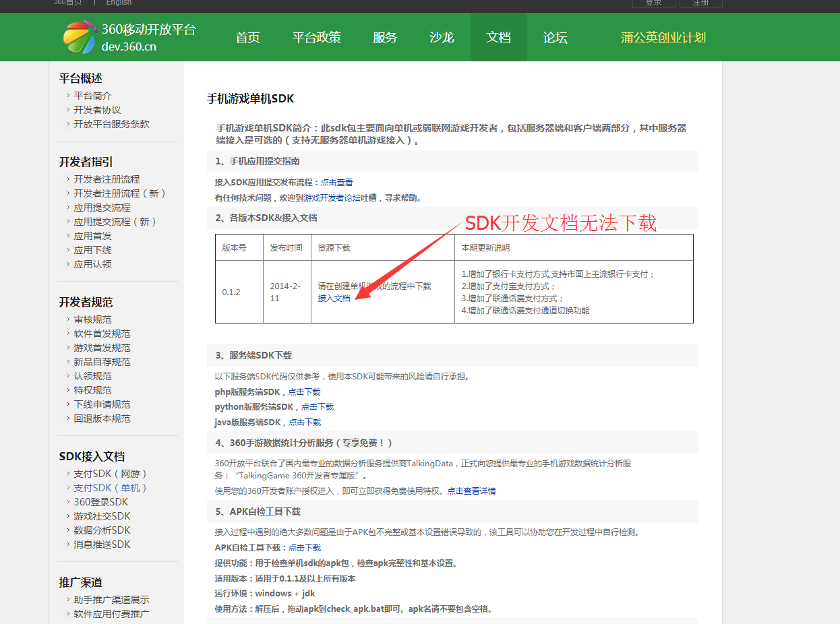Open 特权规范 sidebar link
The image size is (840, 624).
[93, 390]
